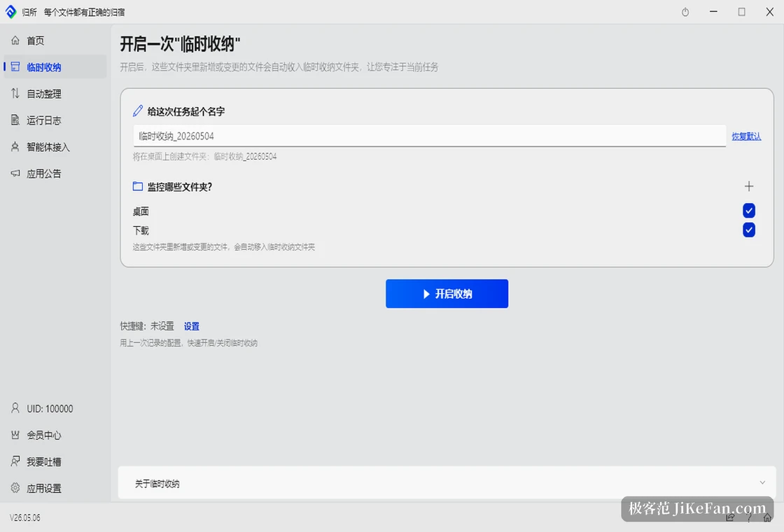Expand the 关于临时收纳 section
Viewport: 784px width, 532px height.
pos(447,483)
